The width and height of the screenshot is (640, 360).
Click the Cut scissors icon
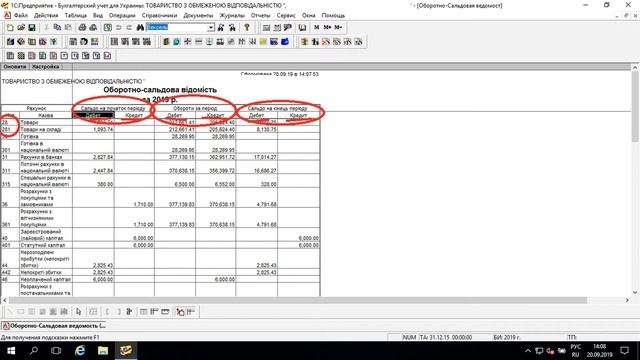click(47, 28)
